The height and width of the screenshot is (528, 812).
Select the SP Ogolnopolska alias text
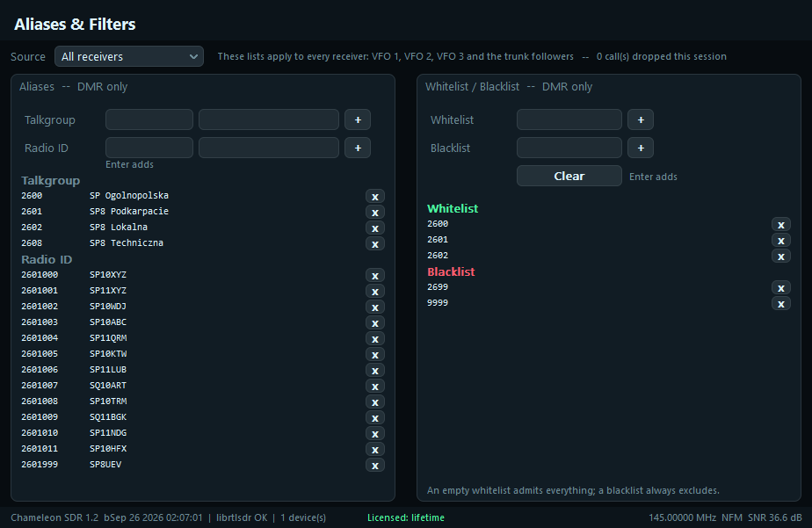click(x=129, y=196)
